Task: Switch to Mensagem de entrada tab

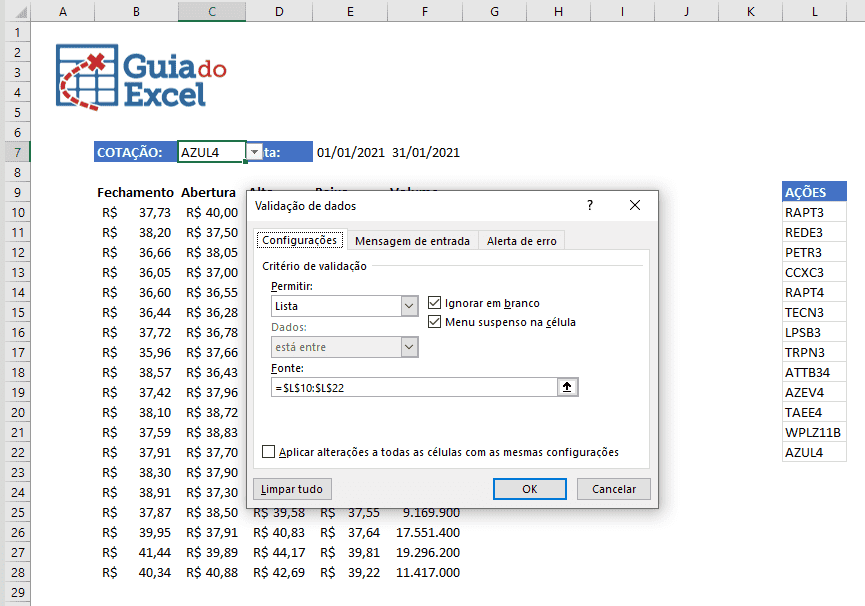Action: coord(412,241)
